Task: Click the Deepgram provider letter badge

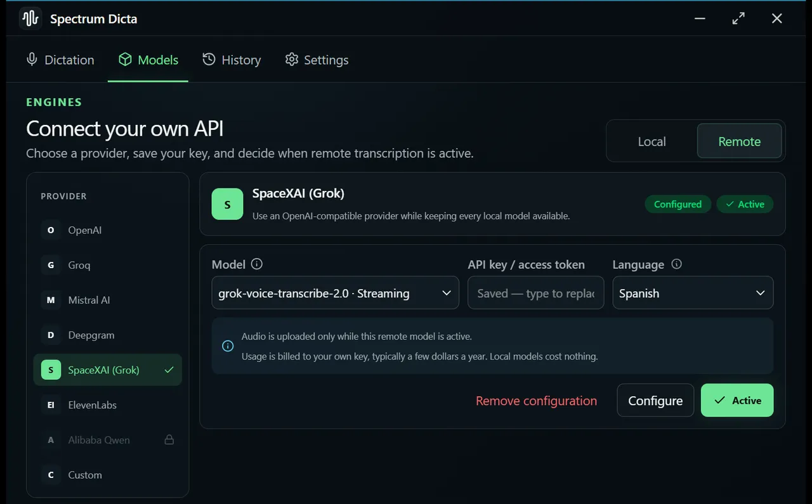Action: click(x=51, y=335)
